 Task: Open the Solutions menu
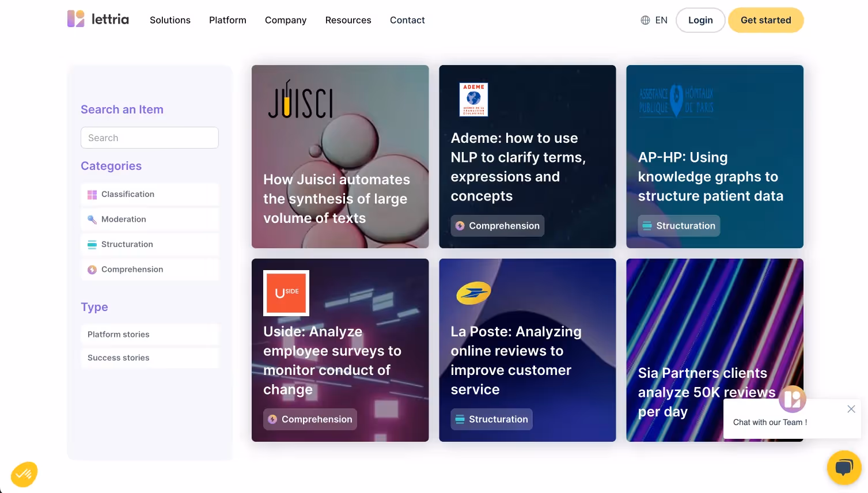170,20
